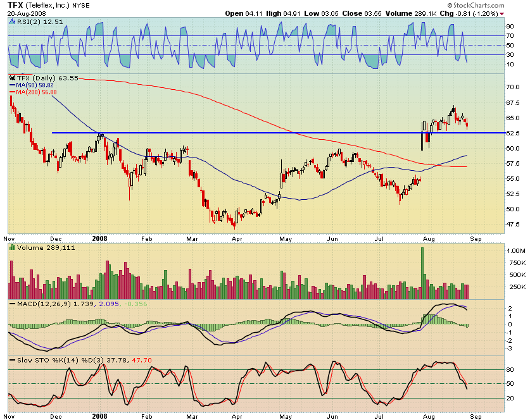Click the "250K" volume axis label

click(517, 287)
